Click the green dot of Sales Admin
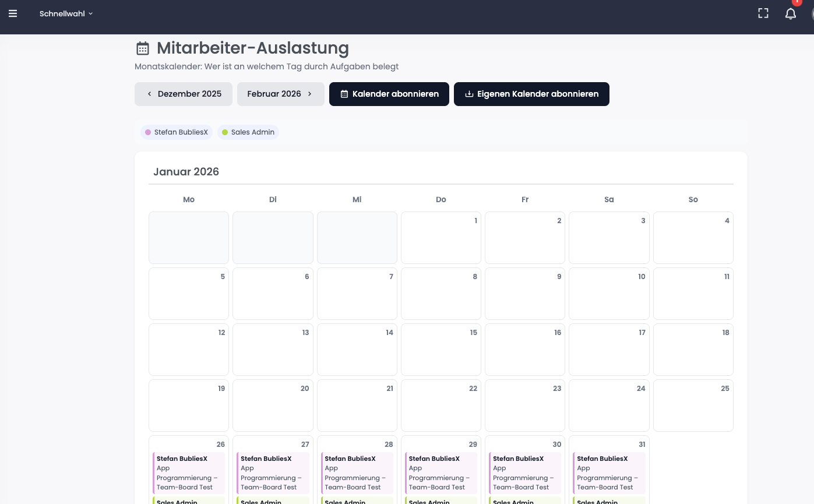 click(225, 132)
